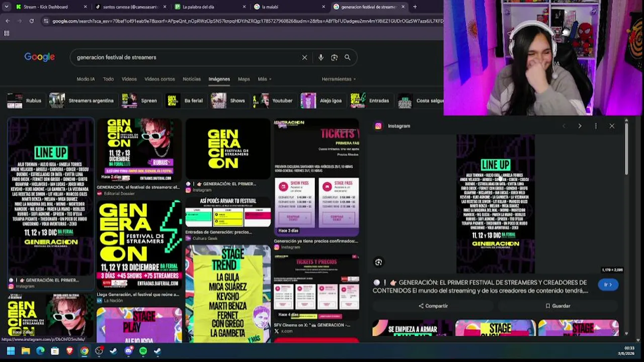Open the Cultura Geek Así podés armar tu festival result

(228, 212)
